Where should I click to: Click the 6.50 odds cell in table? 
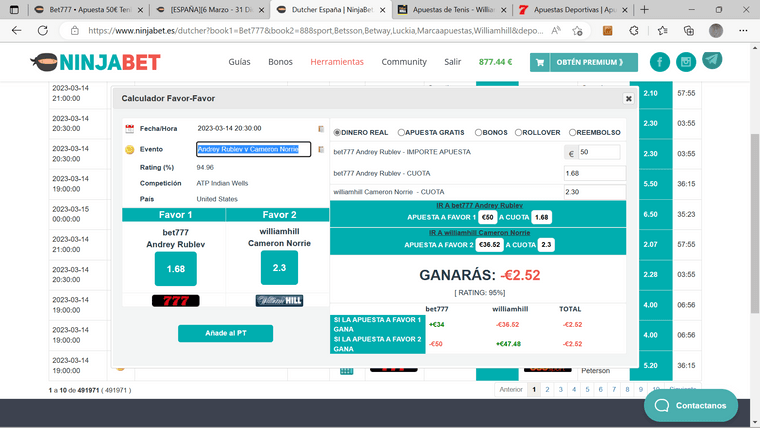click(x=650, y=214)
